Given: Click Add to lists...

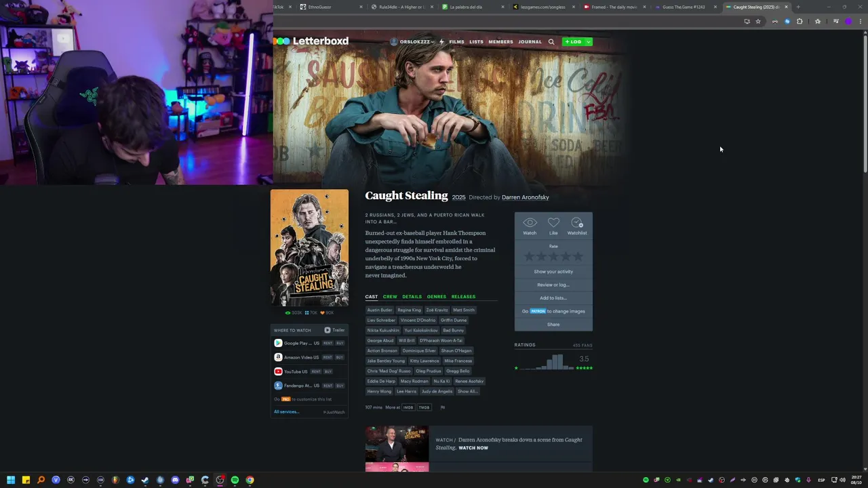Looking at the screenshot, I should tap(553, 298).
